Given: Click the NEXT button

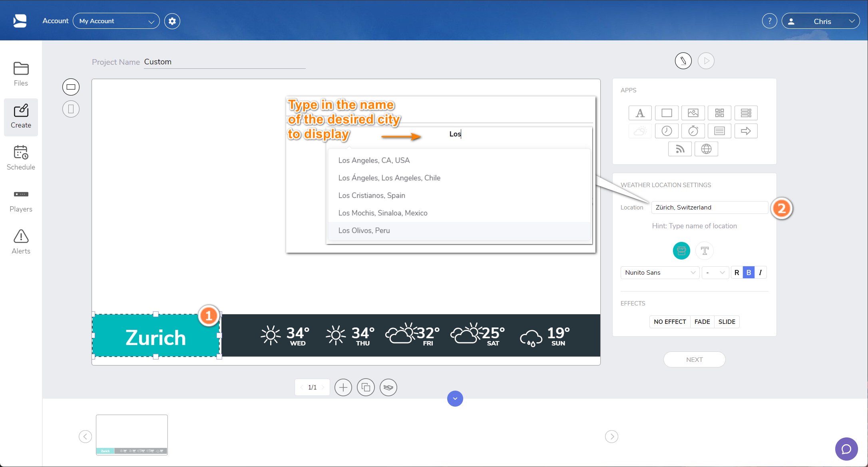Looking at the screenshot, I should click(x=694, y=359).
